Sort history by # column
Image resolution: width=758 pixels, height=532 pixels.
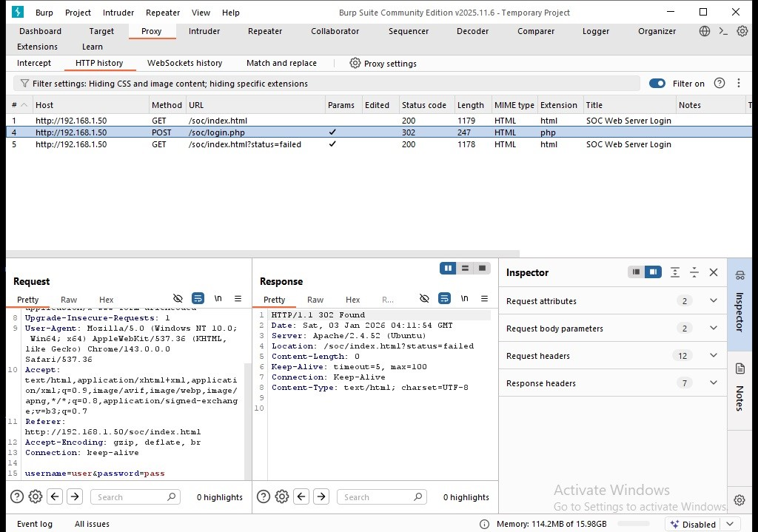(x=19, y=105)
